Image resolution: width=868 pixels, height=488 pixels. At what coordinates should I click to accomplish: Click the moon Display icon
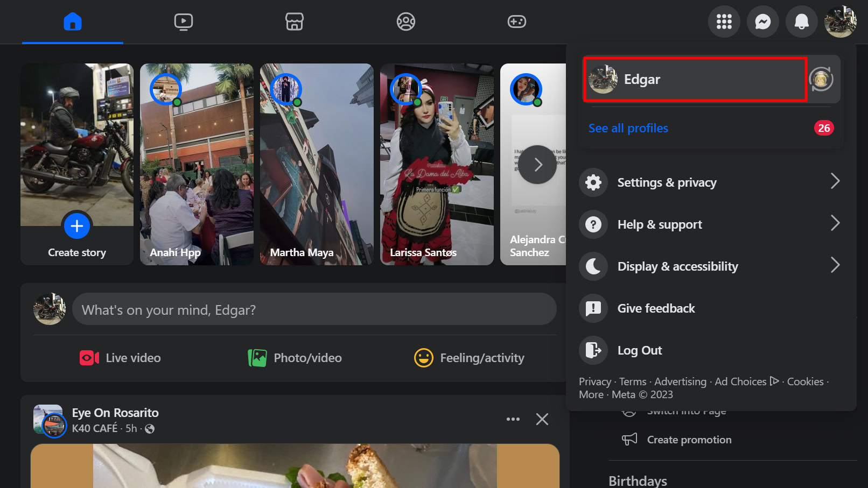[x=593, y=266]
